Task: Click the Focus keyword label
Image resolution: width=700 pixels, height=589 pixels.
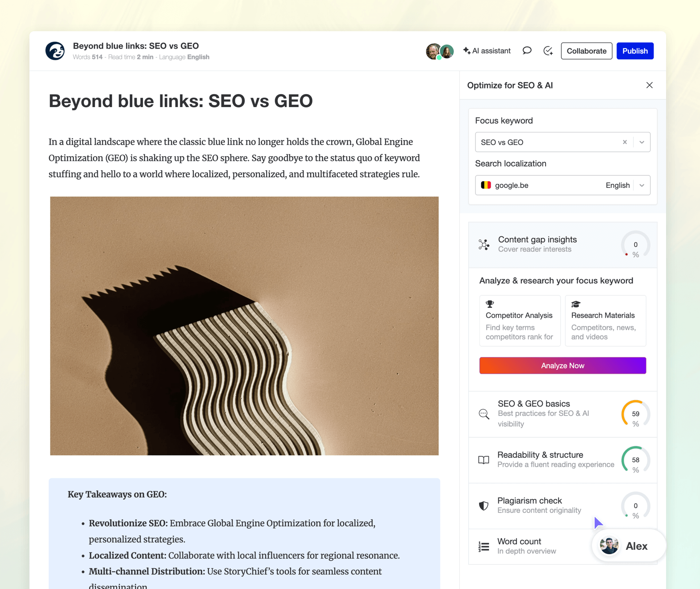Action: pos(504,120)
